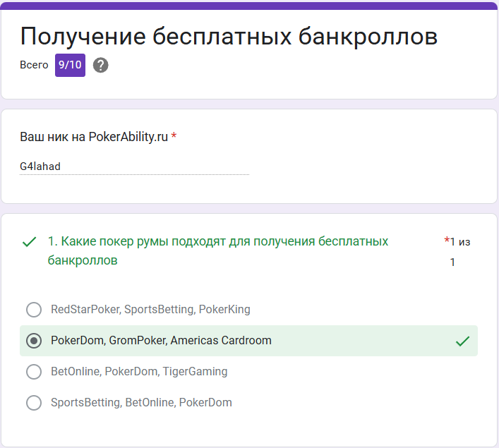Viewport: 499px width, 448px height.
Task: Choose the SportsBetting, BetOnline, PokerDom radio button
Action: pos(34,403)
